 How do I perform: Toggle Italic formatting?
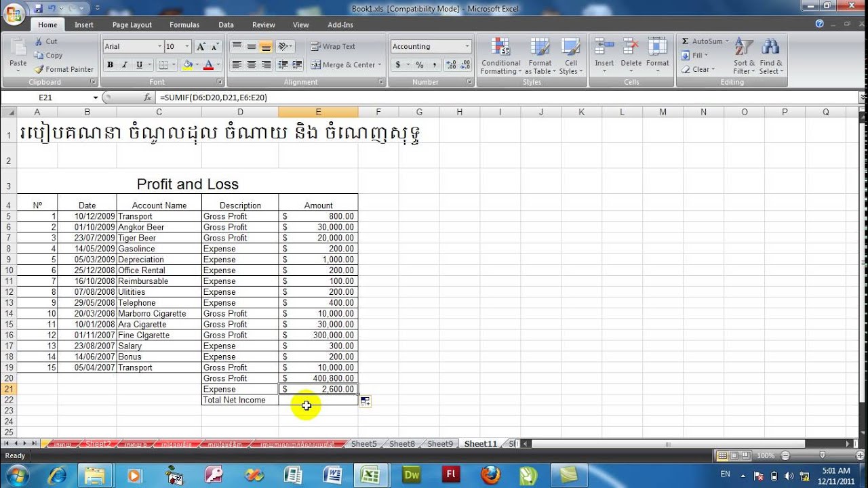125,65
